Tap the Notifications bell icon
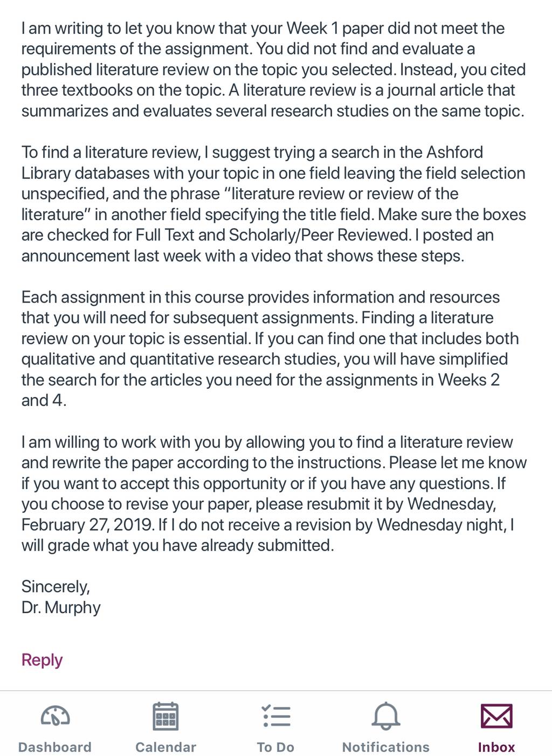This screenshot has width=552, height=756. [x=386, y=716]
